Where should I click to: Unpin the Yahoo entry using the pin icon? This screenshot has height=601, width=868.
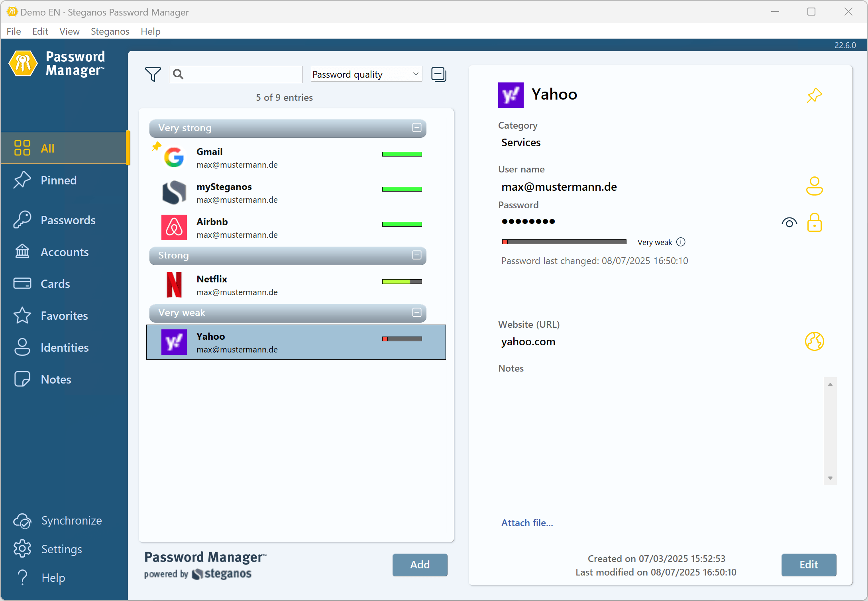pyautogui.click(x=815, y=95)
